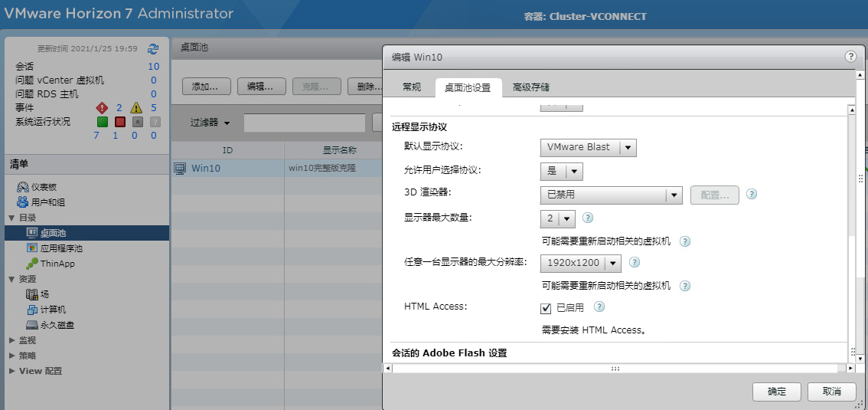Open the 显示器最大数量 dropdown
Image resolution: width=868 pixels, height=410 pixels.
tap(557, 218)
